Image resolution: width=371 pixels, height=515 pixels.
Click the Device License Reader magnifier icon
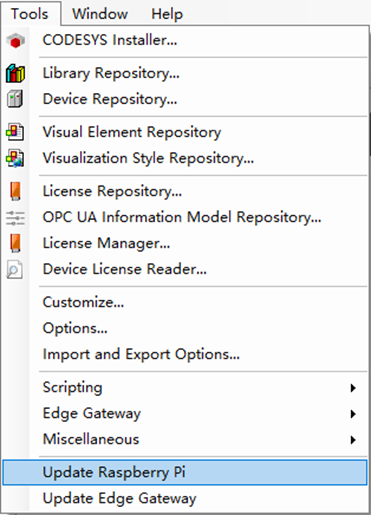point(15,269)
